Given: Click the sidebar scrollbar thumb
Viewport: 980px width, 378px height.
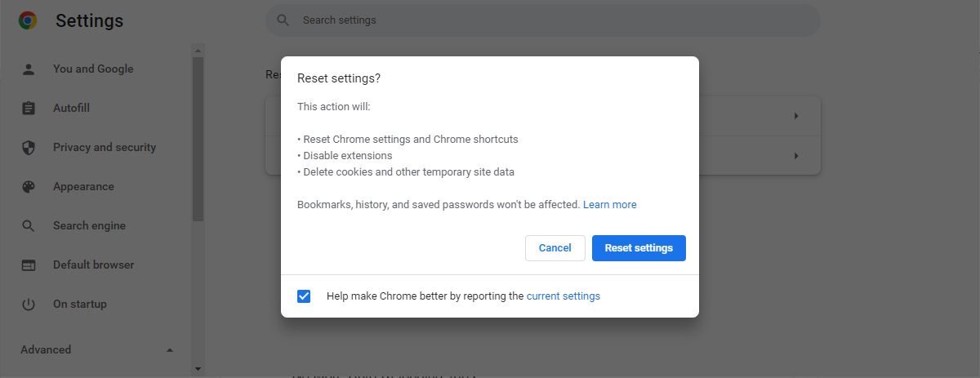Looking at the screenshot, I should tap(198, 139).
